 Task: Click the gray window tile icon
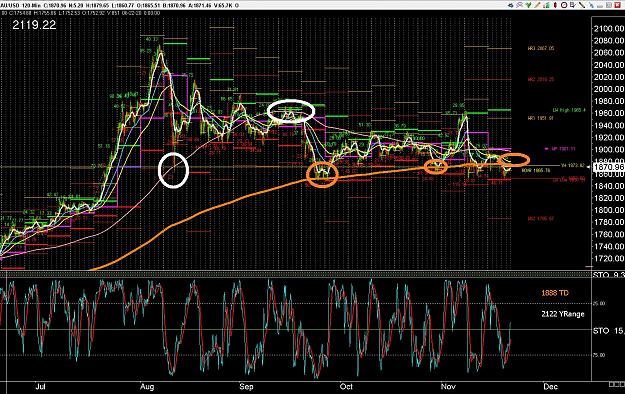[x=609, y=5]
